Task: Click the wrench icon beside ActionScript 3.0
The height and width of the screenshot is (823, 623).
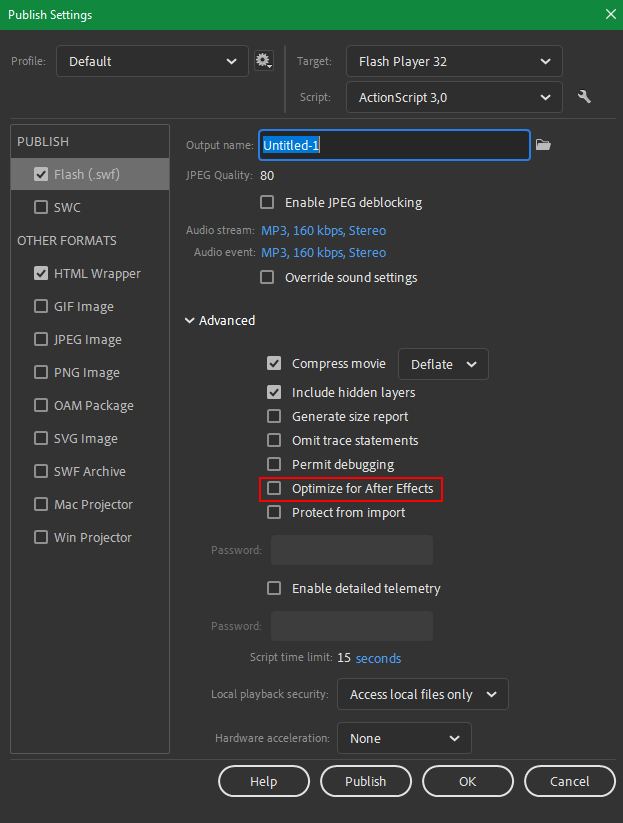Action: [x=584, y=97]
